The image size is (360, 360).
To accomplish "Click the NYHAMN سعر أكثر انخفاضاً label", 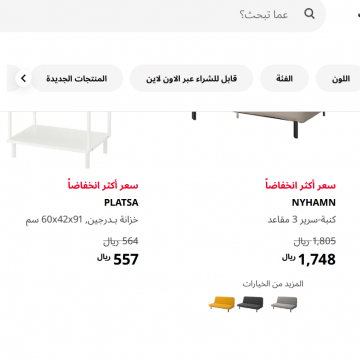I will tap(301, 185).
